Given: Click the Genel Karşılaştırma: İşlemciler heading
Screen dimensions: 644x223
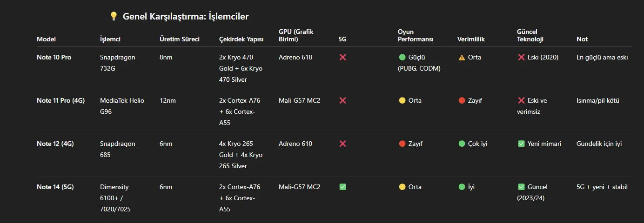Looking at the screenshot, I should (x=186, y=16).
